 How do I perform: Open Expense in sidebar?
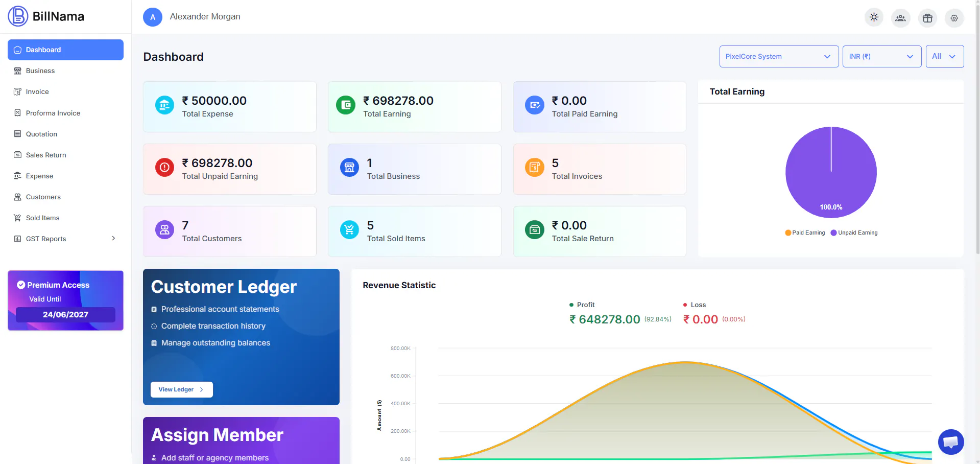(x=65, y=176)
